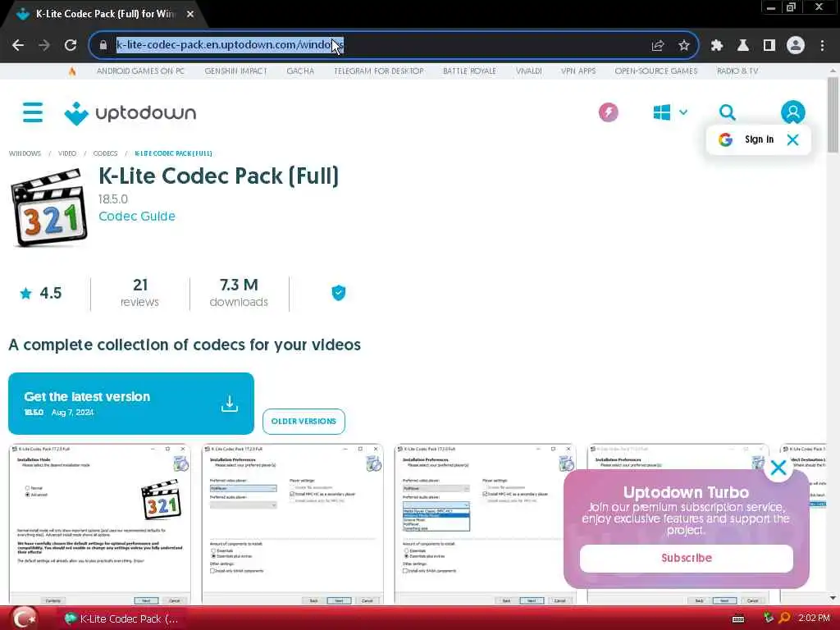Screen dimensions: 840x630
Task: Open the Battle Royale category
Action: pyautogui.click(x=469, y=71)
